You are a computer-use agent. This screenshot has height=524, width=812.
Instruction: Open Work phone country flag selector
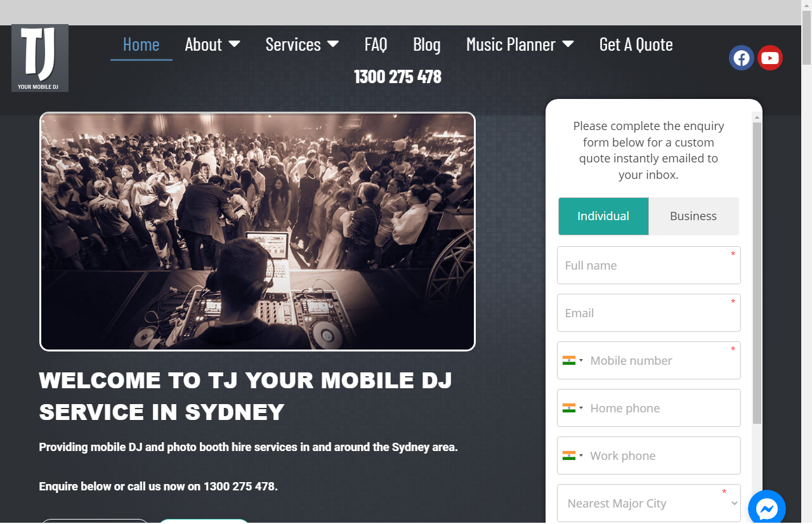(573, 455)
